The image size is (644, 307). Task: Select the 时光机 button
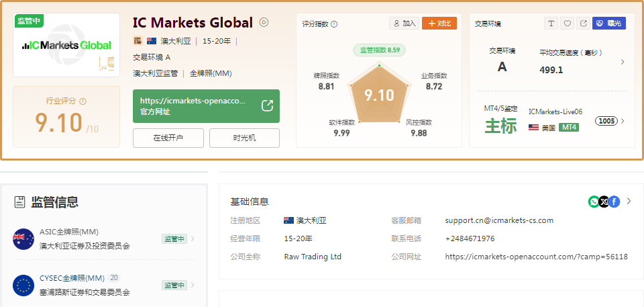244,138
